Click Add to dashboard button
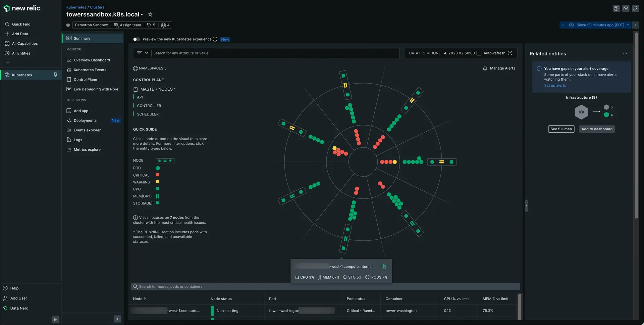Viewport: 644px width, 325px height. tap(597, 129)
